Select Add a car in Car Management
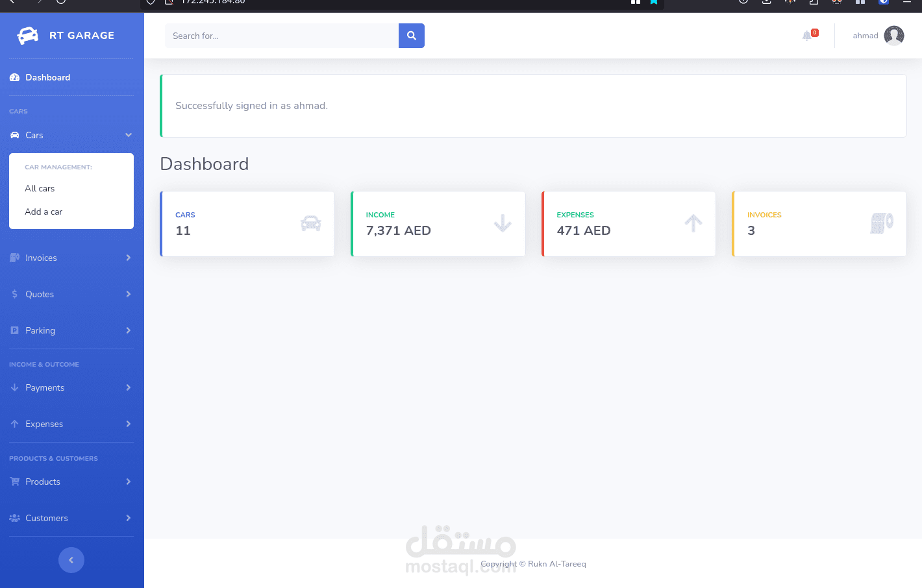922x588 pixels. pos(71,212)
